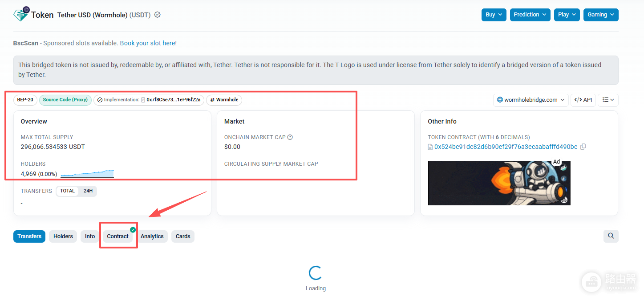Switch to the Analytics tab
The width and height of the screenshot is (644, 300).
coord(152,236)
